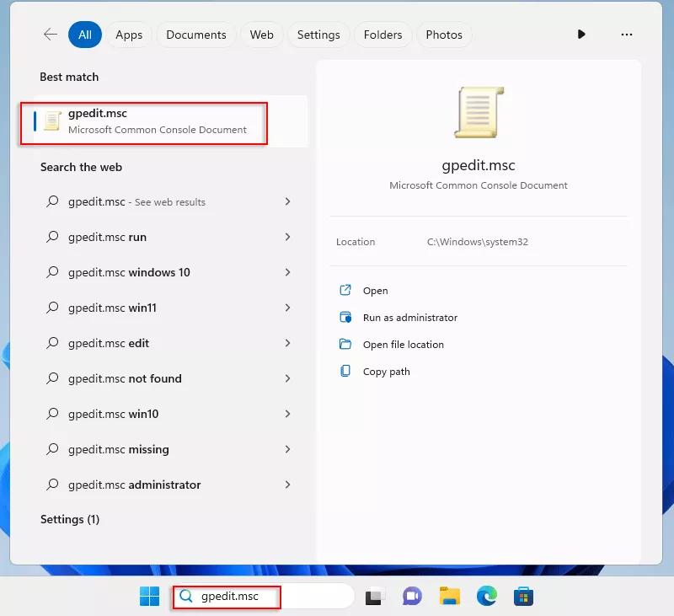Expand the 'gpedit.msc run' web suggestion
The image size is (674, 616).
click(x=287, y=237)
